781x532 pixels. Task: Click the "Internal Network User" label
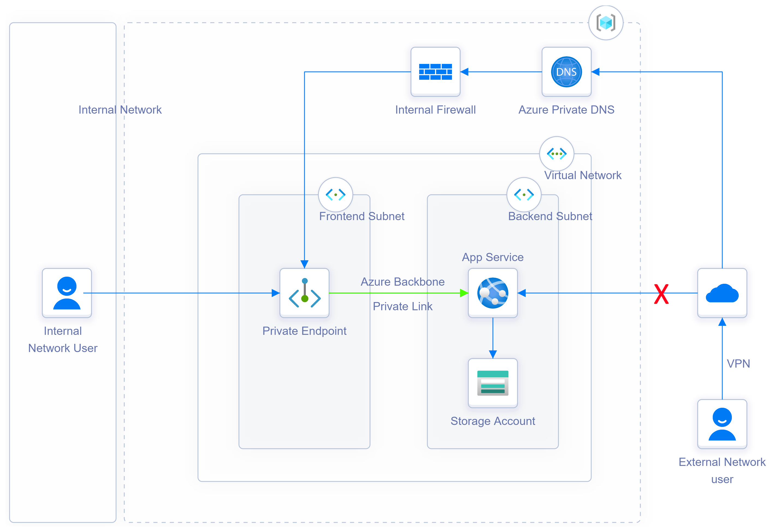click(x=63, y=340)
